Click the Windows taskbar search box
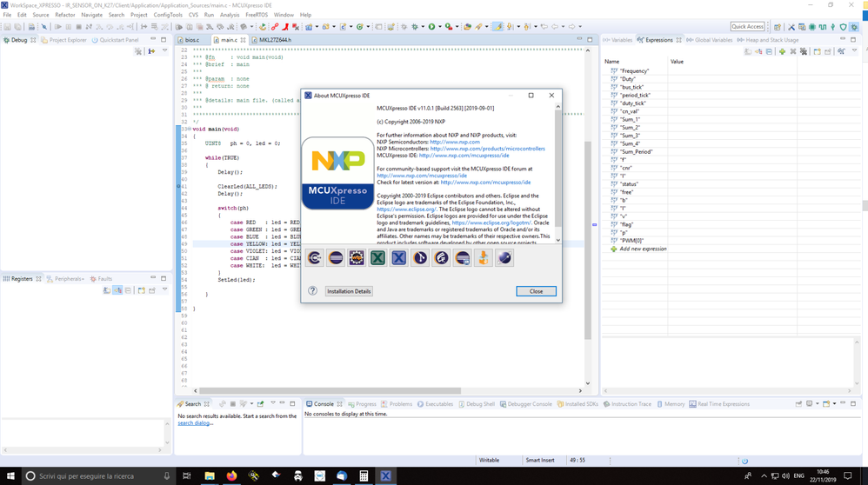The width and height of the screenshot is (868, 485). 97,475
